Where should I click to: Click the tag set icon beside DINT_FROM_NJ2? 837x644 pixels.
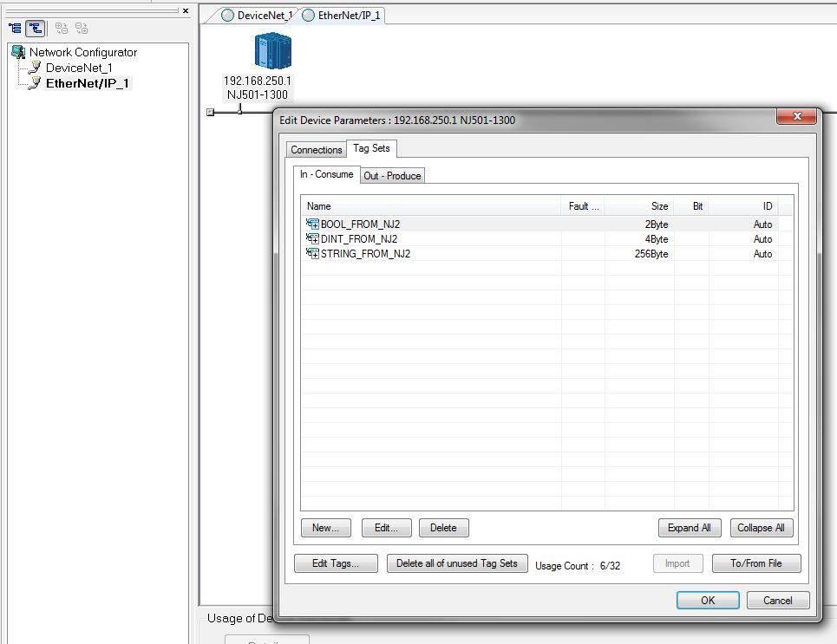[311, 238]
